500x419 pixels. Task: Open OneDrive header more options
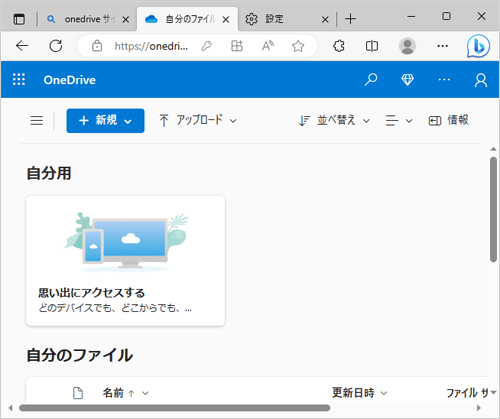(444, 80)
